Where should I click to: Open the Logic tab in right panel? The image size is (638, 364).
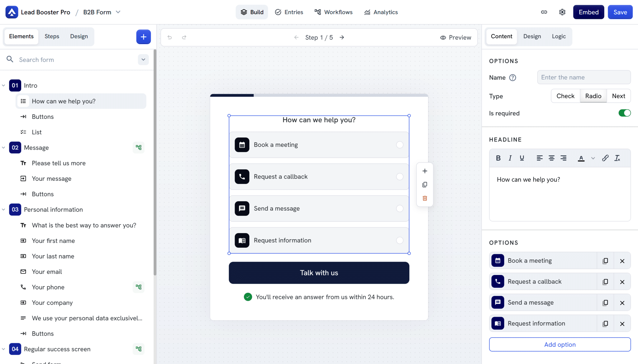(x=559, y=36)
